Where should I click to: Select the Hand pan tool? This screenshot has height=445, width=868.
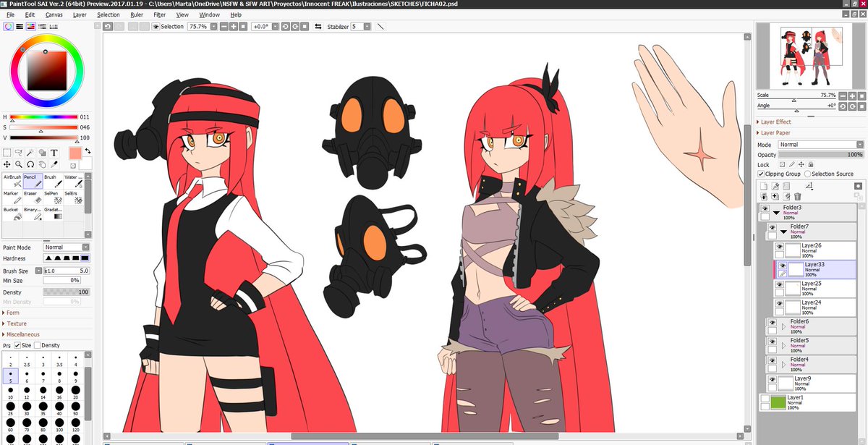pyautogui.click(x=42, y=164)
